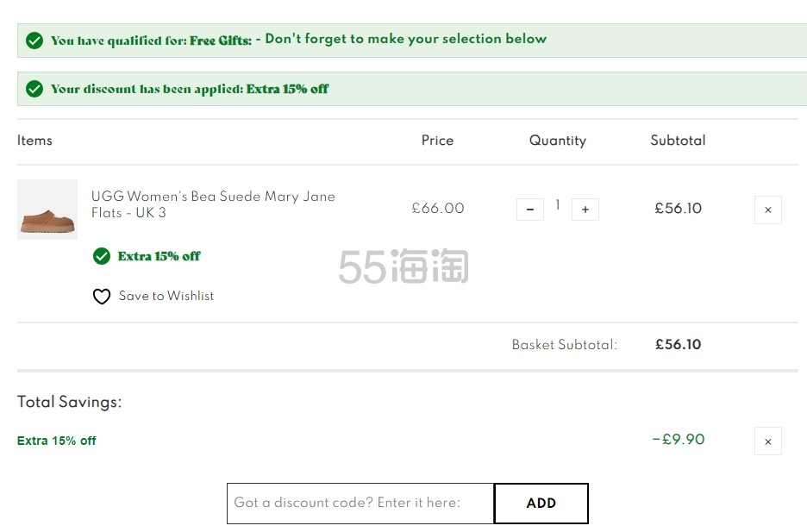Click the Quantity column header
807x532 pixels.
[x=557, y=141]
